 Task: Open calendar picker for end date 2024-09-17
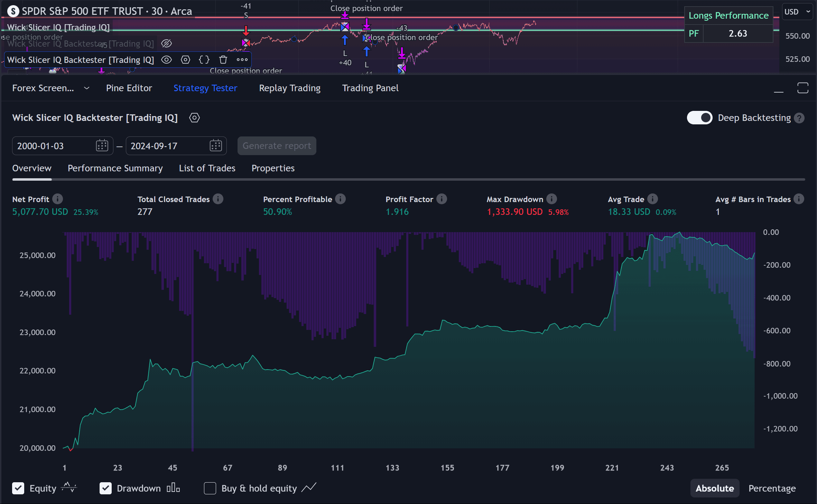coord(216,146)
